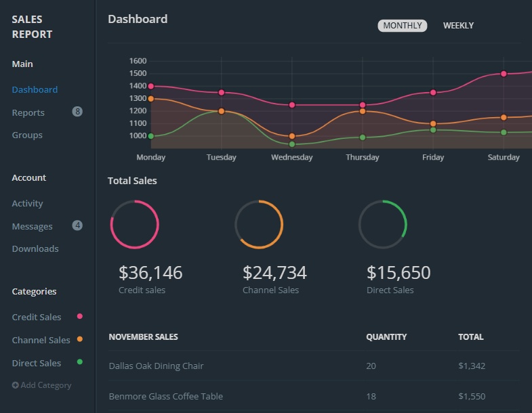Go to Groups in the Main menu
The height and width of the screenshot is (413, 532).
(x=27, y=135)
